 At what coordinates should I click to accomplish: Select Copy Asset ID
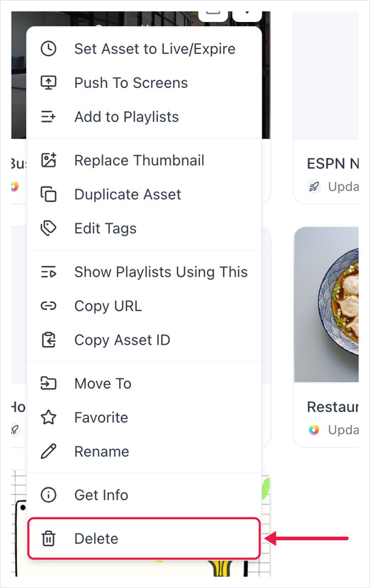145,340
